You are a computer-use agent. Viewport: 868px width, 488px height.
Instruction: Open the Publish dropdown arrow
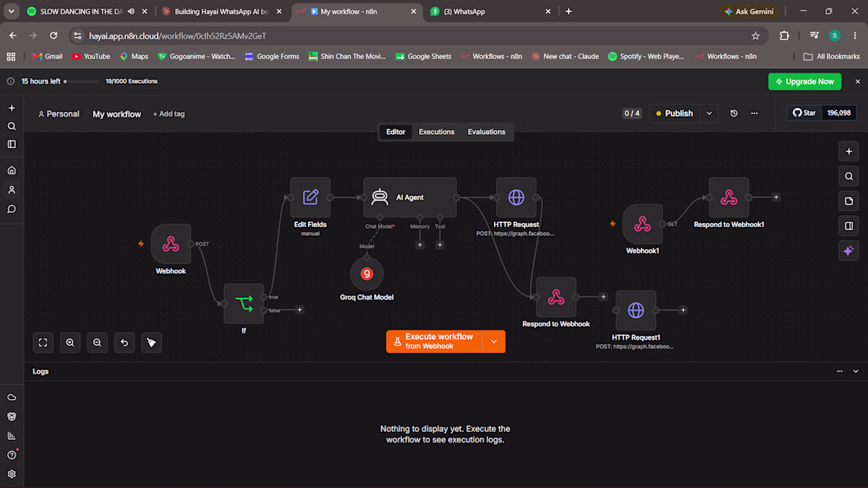coord(709,114)
